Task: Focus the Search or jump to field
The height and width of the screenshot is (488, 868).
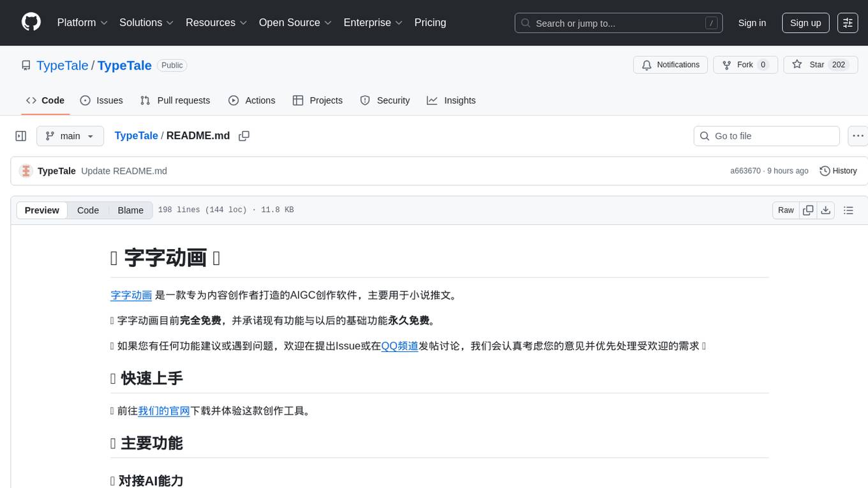Action: click(618, 23)
